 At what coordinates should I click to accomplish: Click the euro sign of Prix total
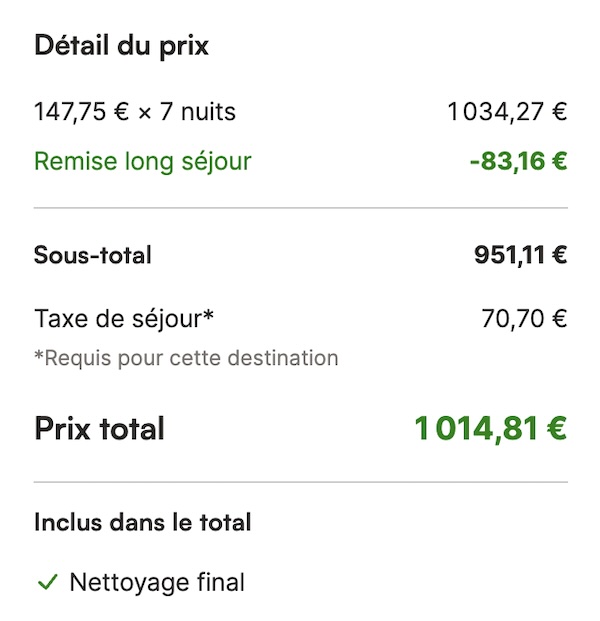[557, 428]
